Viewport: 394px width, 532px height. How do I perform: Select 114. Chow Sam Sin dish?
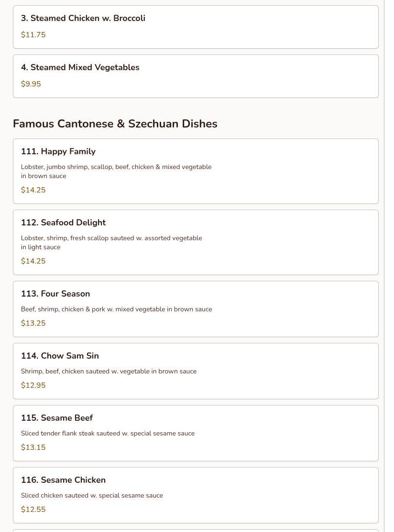(196, 371)
